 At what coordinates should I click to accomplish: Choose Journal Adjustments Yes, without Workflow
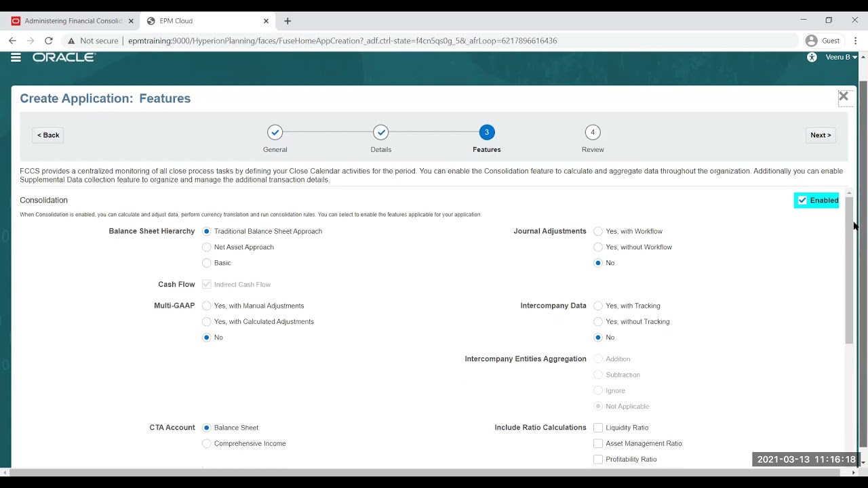coord(598,247)
